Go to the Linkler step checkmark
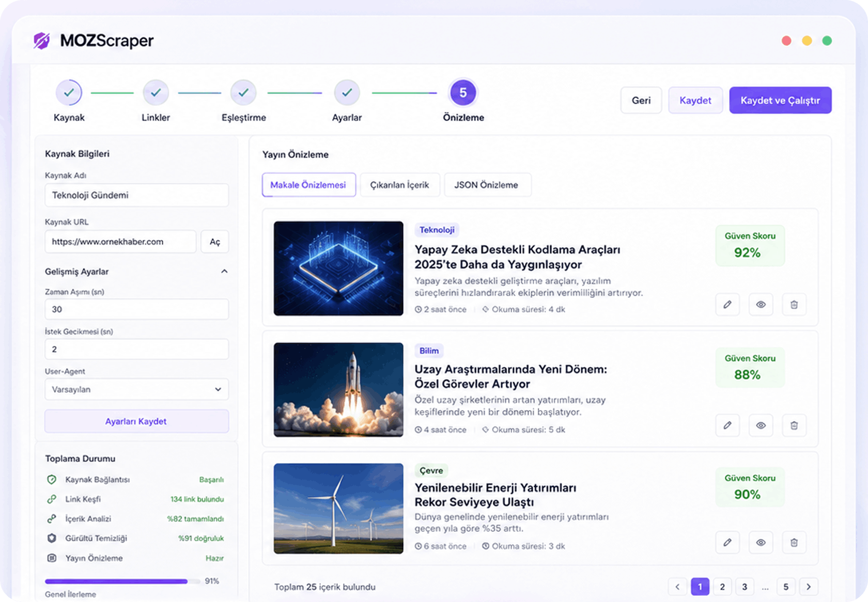868x602 pixels. (x=156, y=93)
